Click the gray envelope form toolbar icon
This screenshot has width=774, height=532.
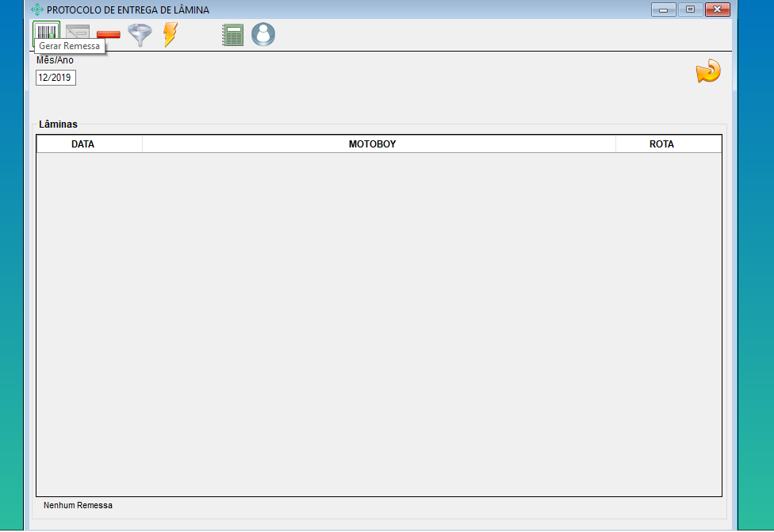pos(78,33)
